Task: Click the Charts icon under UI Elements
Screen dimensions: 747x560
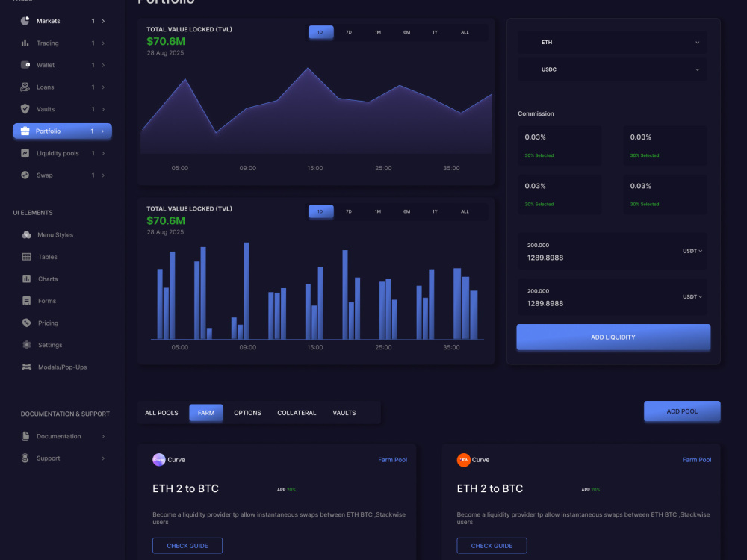Action: coord(27,279)
